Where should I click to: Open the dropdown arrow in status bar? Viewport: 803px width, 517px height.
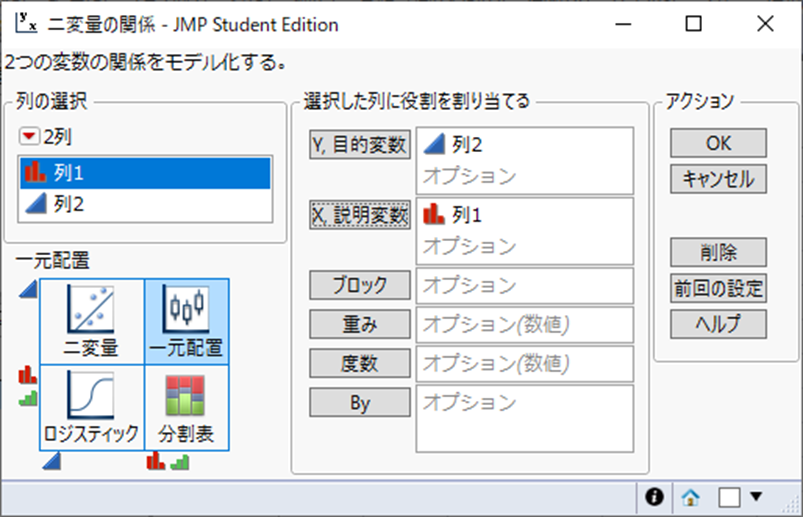click(x=756, y=496)
